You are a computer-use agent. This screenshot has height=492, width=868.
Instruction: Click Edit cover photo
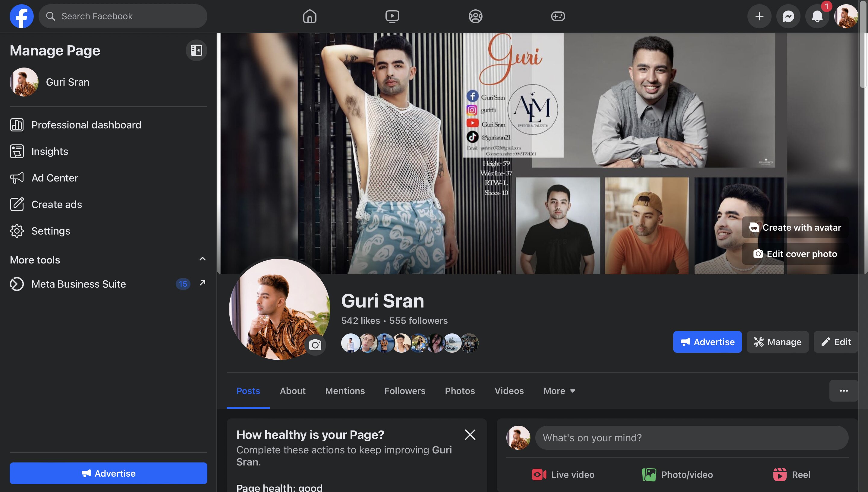(x=795, y=254)
